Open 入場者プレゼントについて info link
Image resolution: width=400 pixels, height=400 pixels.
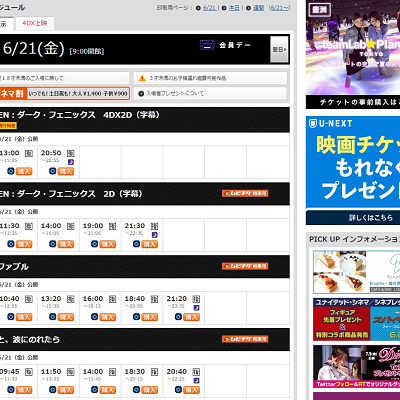point(210,94)
